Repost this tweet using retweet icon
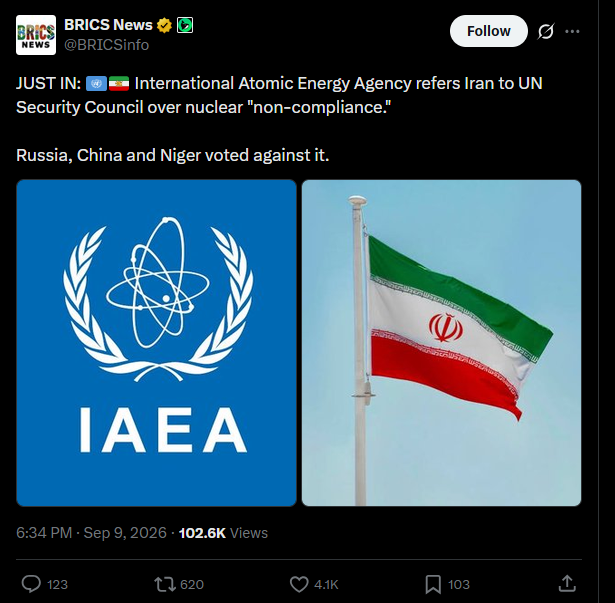The height and width of the screenshot is (603, 615). point(165,584)
